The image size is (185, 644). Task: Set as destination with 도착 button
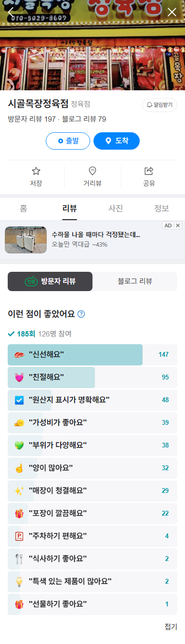pos(117,141)
